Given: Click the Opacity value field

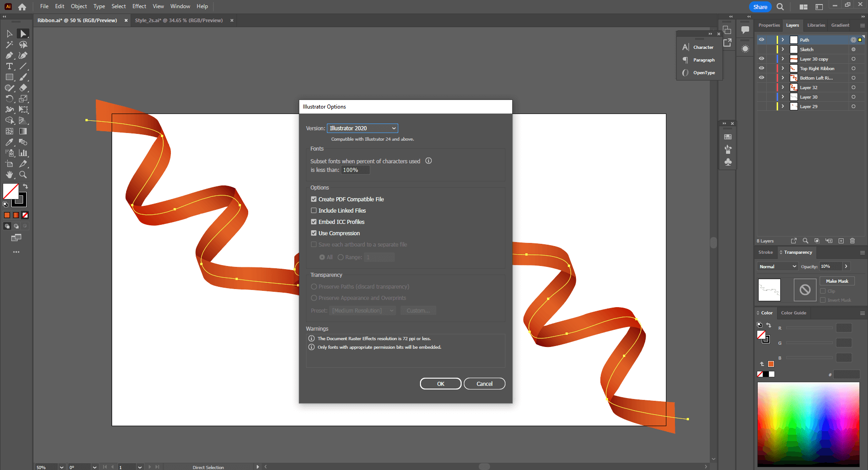Looking at the screenshot, I should pyautogui.click(x=830, y=266).
